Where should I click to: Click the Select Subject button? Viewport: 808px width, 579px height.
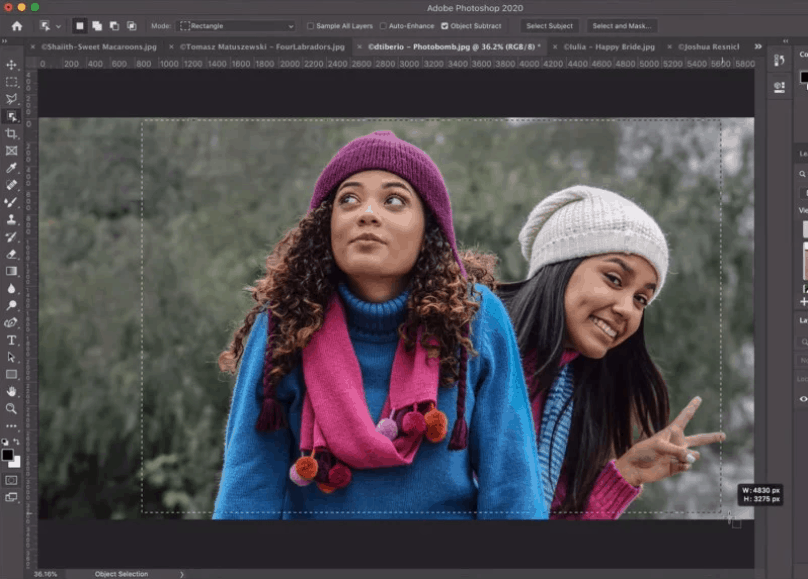(549, 26)
